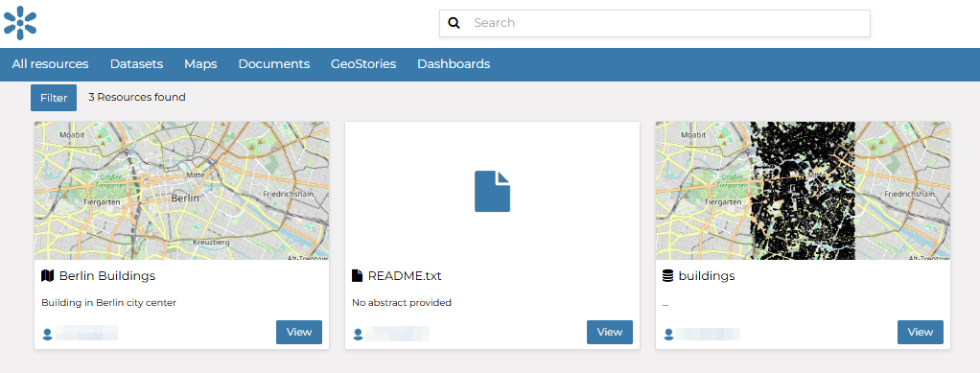980x373 pixels.
Task: Click the GeoNode logo icon
Action: pos(20,23)
